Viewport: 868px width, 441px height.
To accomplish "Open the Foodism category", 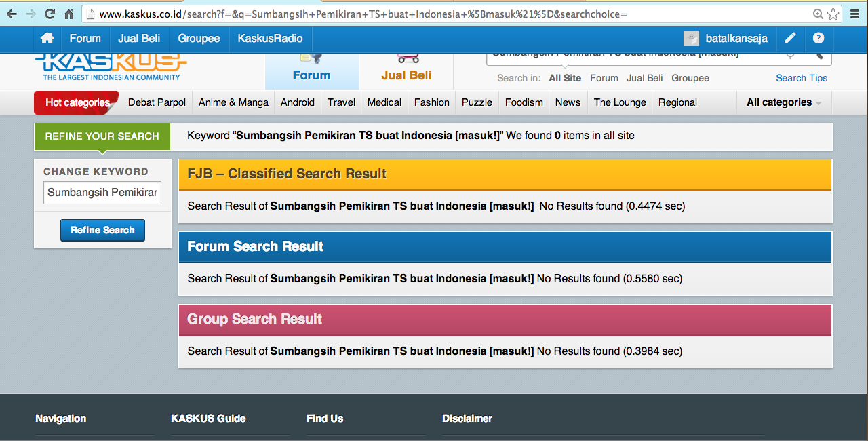I will 524,102.
